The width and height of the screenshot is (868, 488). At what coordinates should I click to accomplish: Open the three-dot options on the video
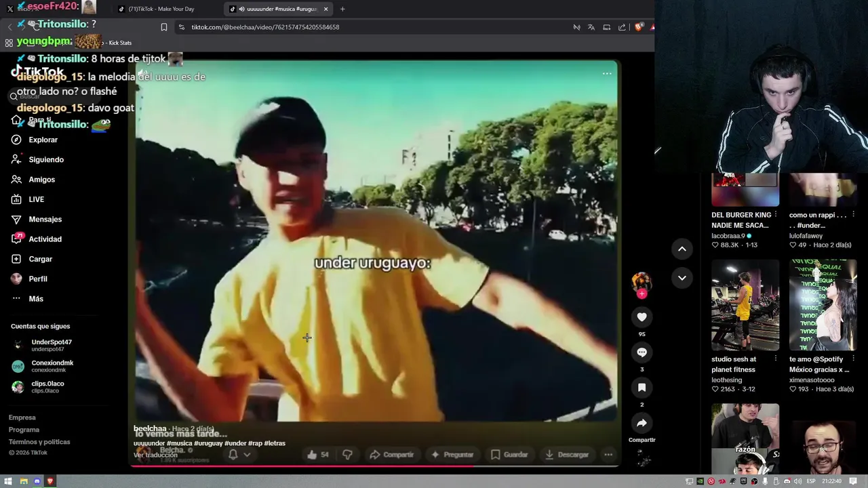607,73
